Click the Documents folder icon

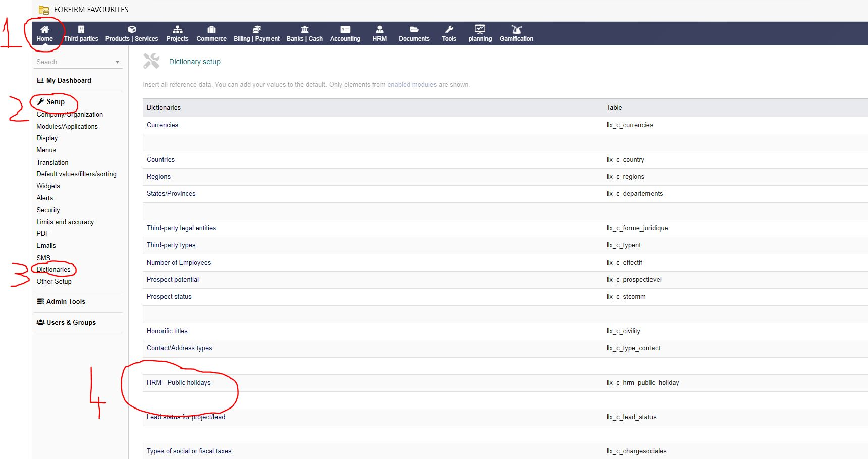pyautogui.click(x=414, y=29)
